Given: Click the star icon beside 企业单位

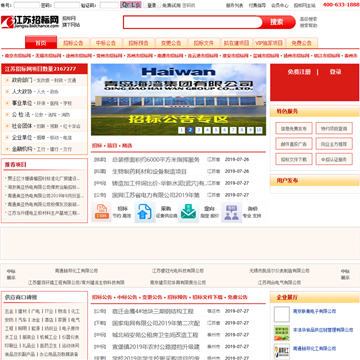Looking at the screenshot, I should [7, 137].
